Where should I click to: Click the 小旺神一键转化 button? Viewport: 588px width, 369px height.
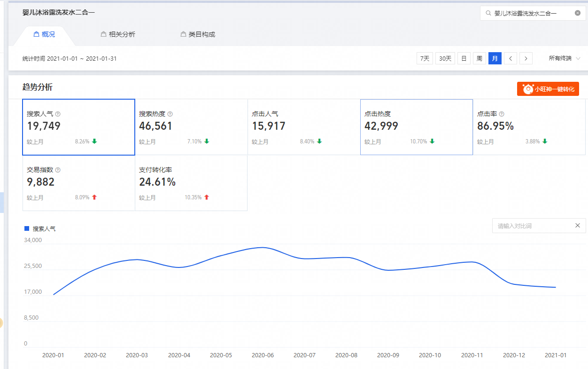pyautogui.click(x=548, y=89)
